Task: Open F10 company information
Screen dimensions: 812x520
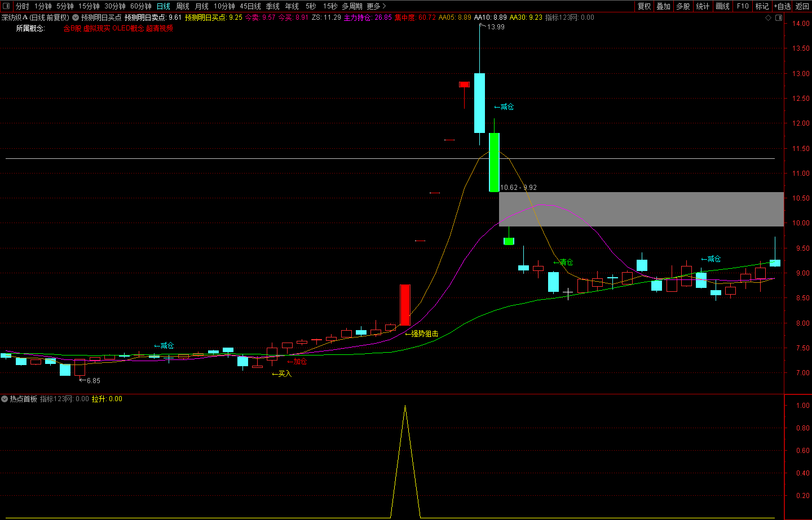Action: pos(743,6)
